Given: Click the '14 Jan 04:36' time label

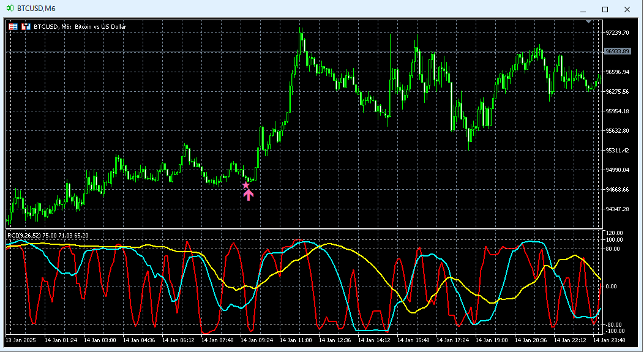Looking at the screenshot, I should click(139, 340).
